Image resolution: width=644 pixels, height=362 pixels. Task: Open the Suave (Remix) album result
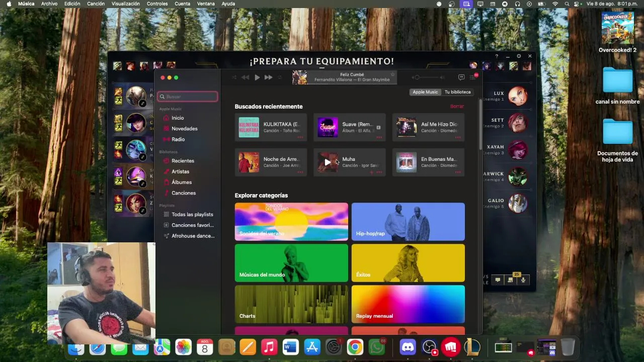(x=350, y=127)
